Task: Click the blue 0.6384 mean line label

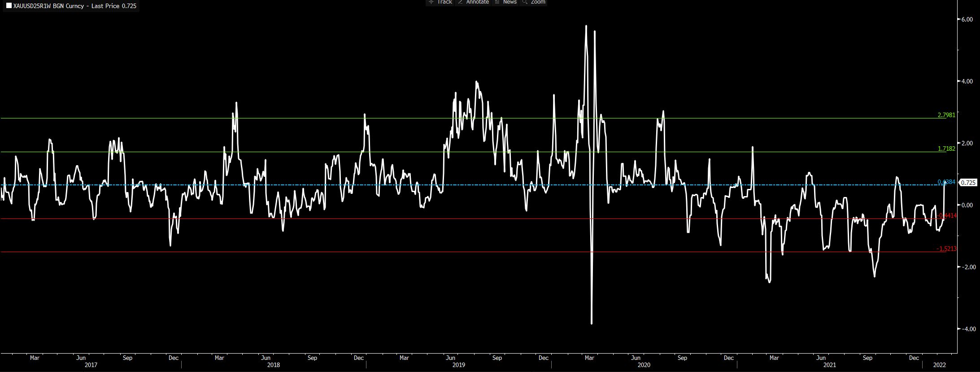Action: click(946, 182)
